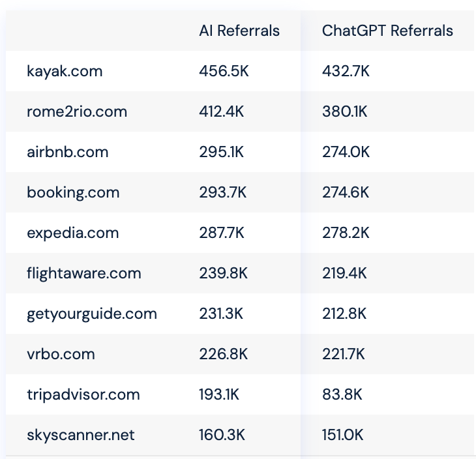The height and width of the screenshot is (459, 476).
Task: Click skyscanner.net domain name
Action: [80, 435]
